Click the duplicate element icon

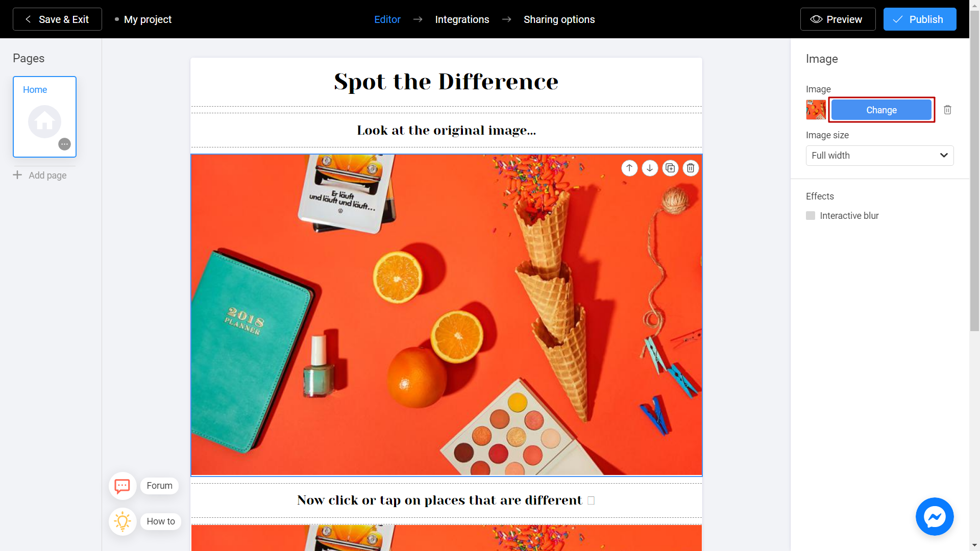(670, 168)
